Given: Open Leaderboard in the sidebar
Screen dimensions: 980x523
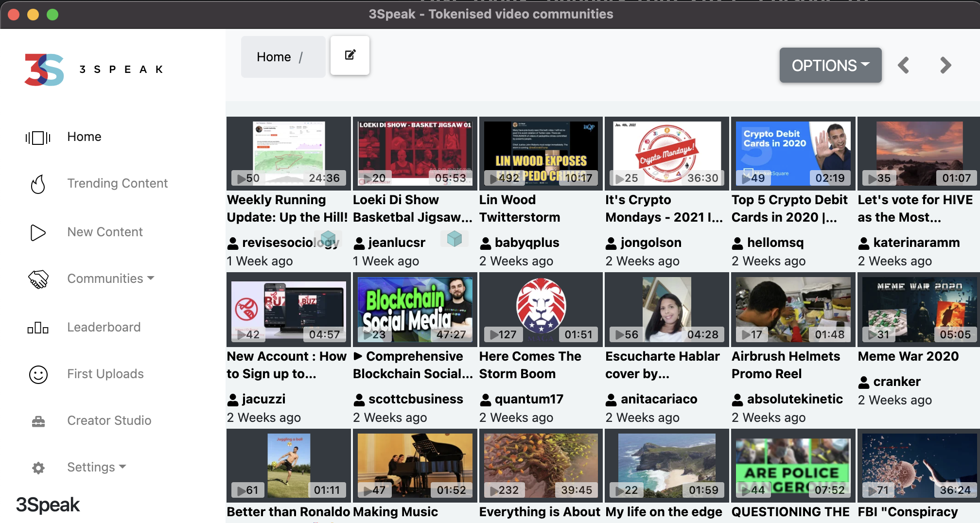Looking at the screenshot, I should click(x=104, y=327).
